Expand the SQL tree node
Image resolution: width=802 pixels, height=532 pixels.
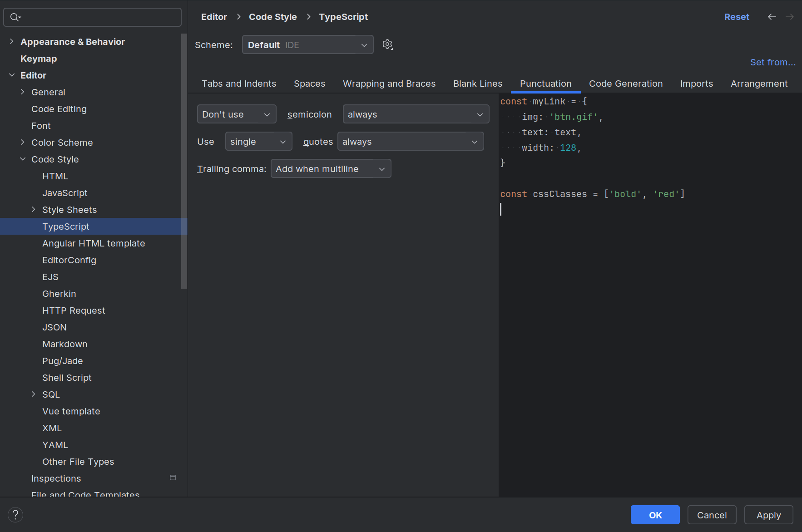click(x=33, y=394)
